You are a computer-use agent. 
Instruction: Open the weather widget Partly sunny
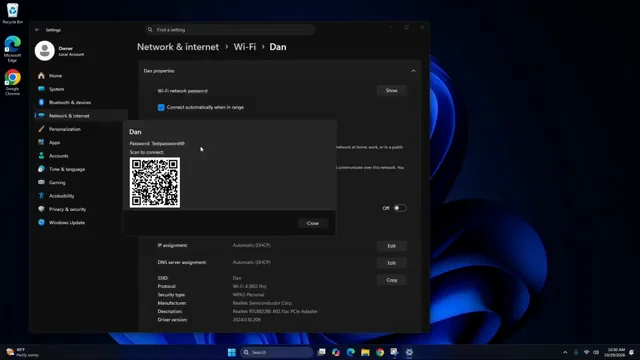[22, 352]
